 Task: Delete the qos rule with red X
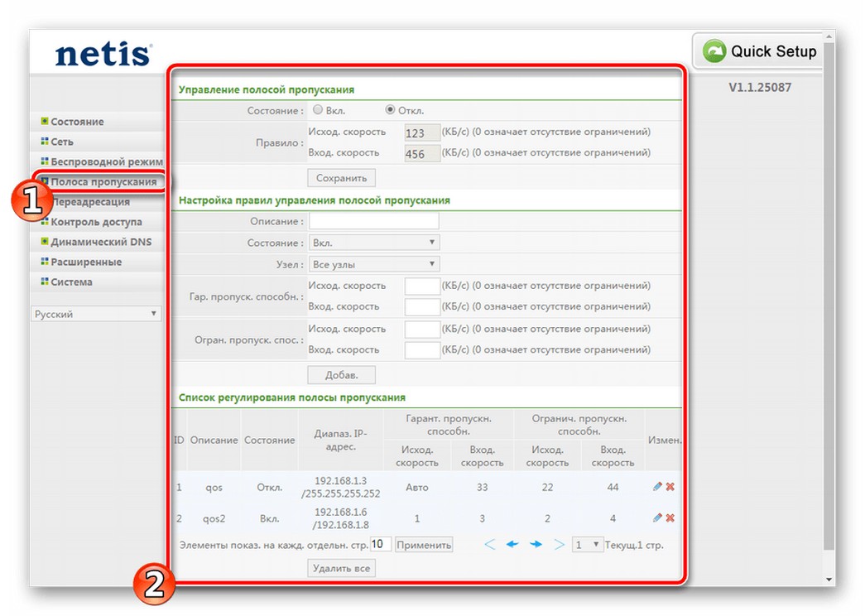670,486
